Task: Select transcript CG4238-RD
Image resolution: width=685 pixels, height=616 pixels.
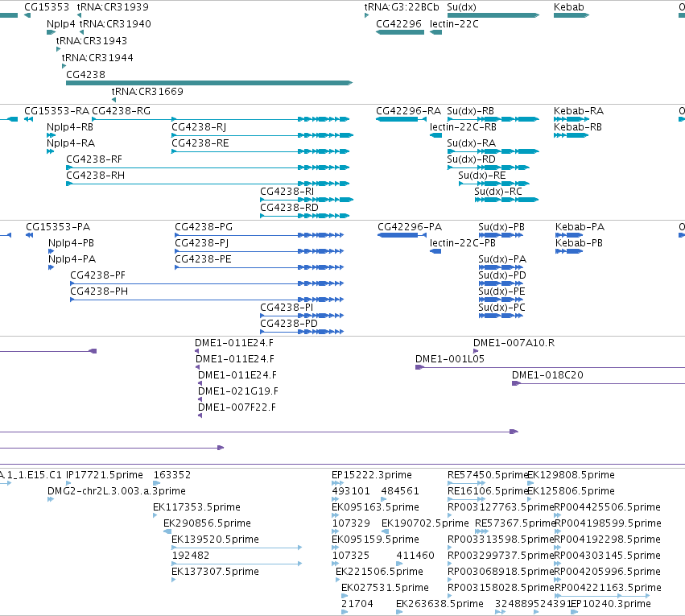Action: (289, 208)
